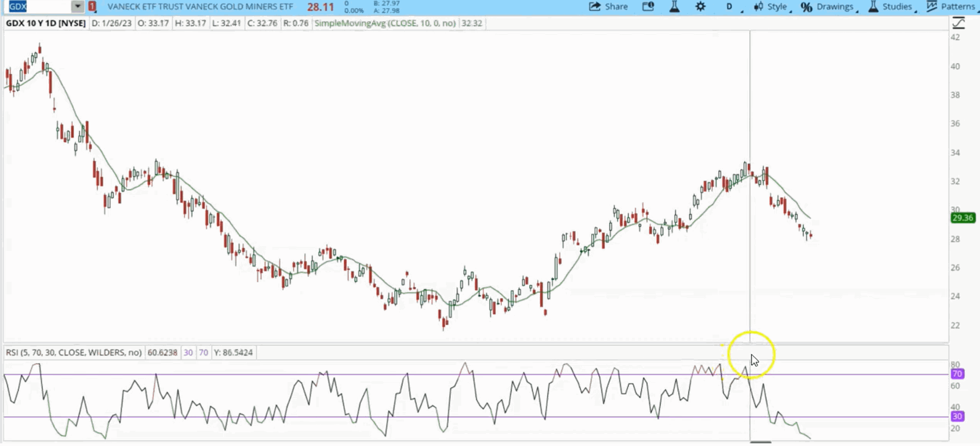
Task: Click the green 29.36 price label on axis
Action: (x=962, y=218)
